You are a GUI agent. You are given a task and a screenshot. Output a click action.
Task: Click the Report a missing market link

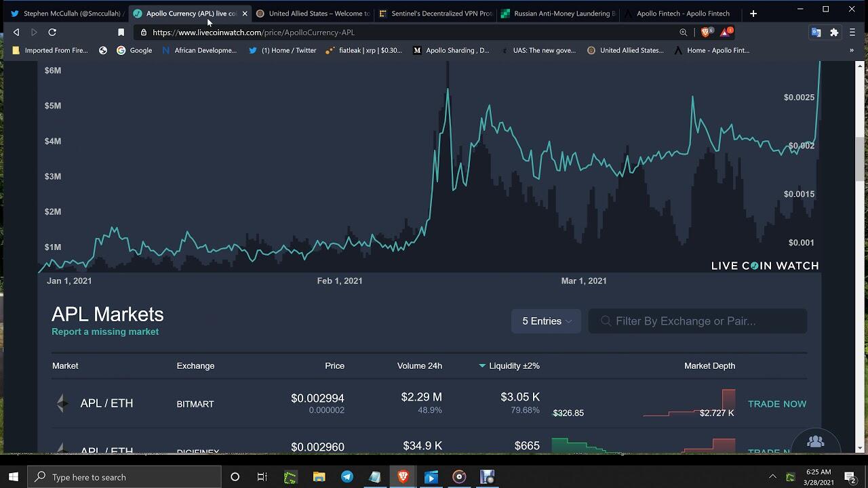(105, 332)
